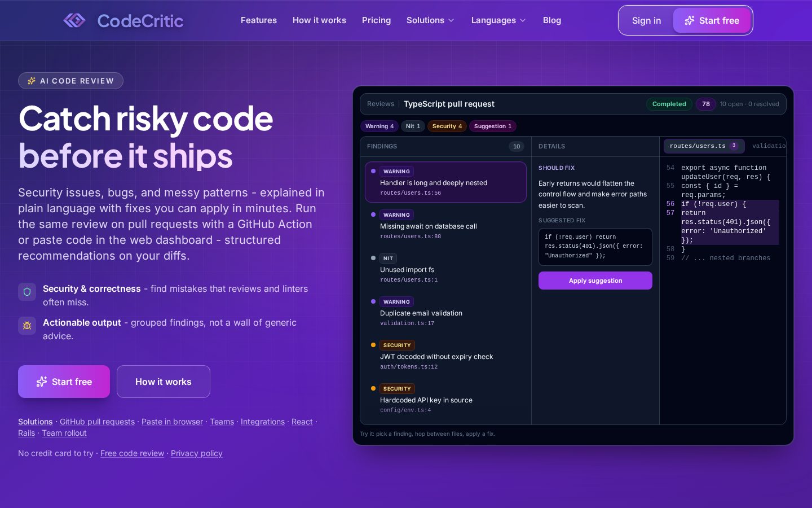Open the Integrations link

[263, 422]
